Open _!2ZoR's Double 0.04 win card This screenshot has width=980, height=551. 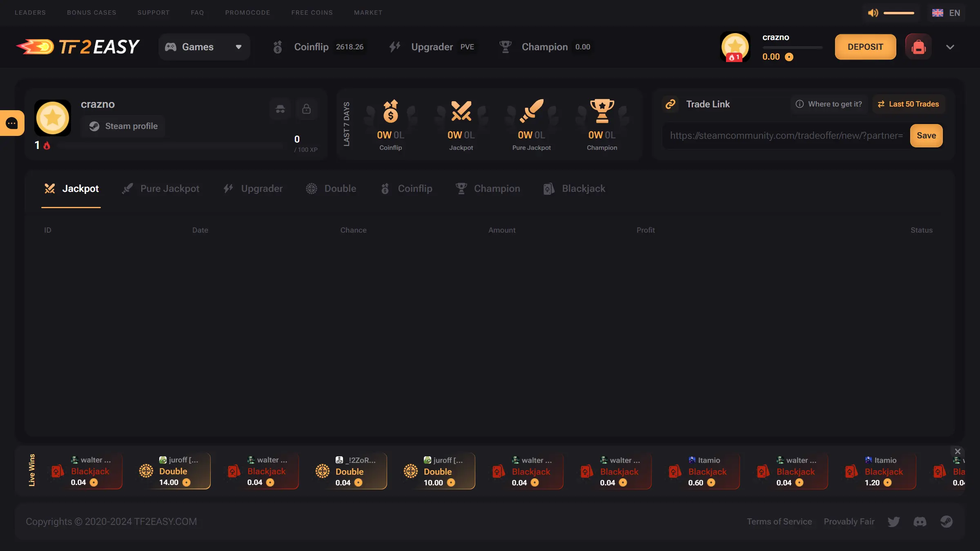click(350, 471)
